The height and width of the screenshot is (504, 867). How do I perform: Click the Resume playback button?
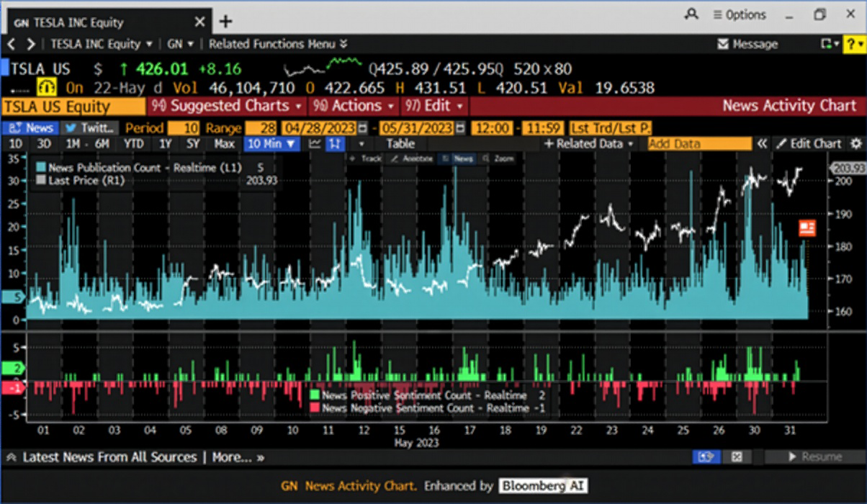[x=814, y=457]
